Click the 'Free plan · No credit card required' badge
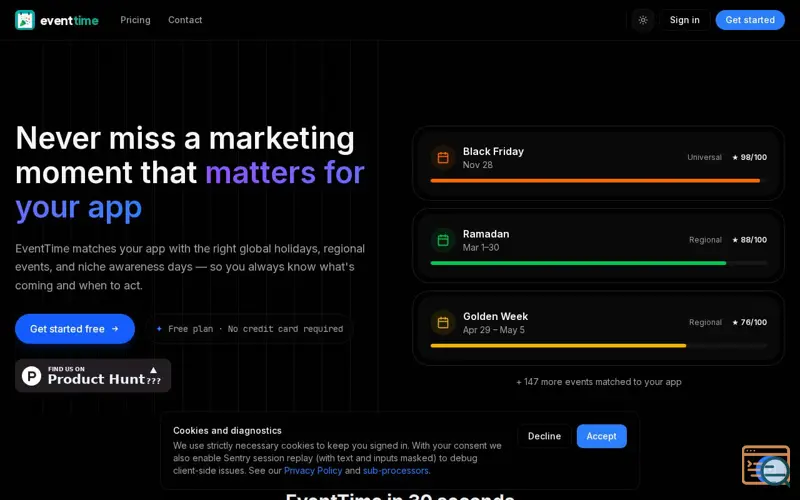 click(249, 329)
